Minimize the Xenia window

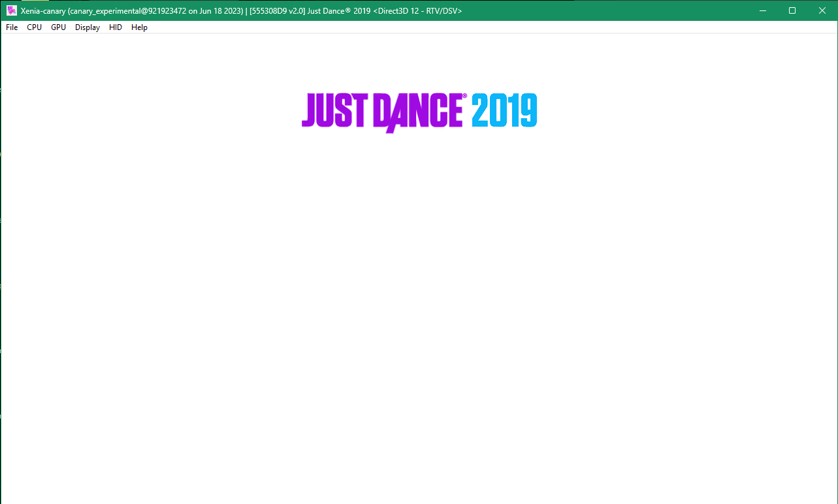[x=762, y=10]
